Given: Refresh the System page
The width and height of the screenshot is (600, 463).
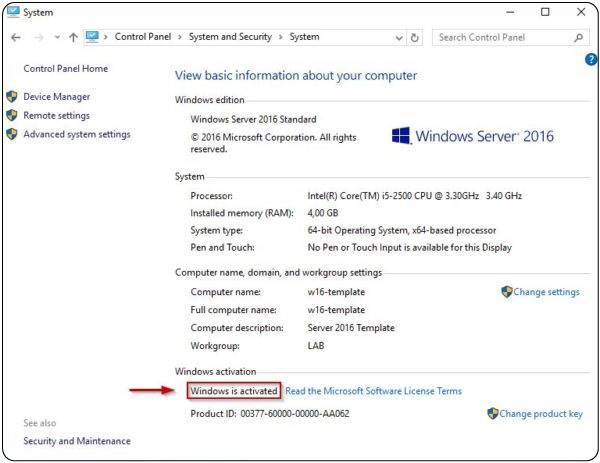Looking at the screenshot, I should point(414,38).
